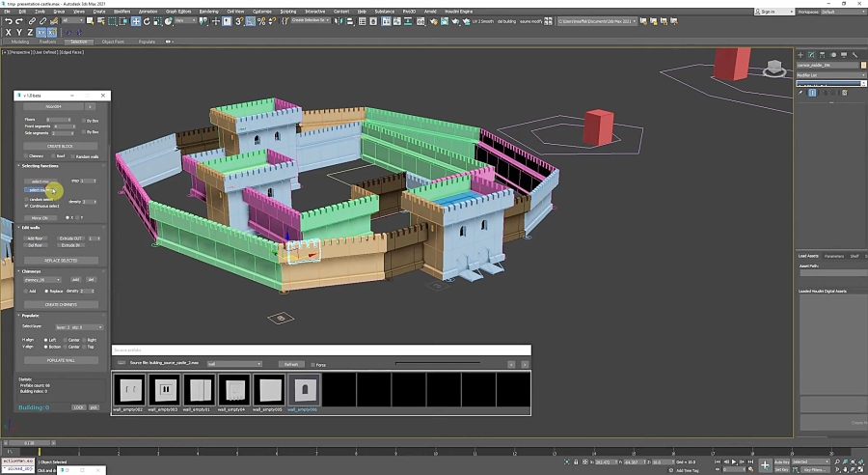Click the Redo arrow icon
The image size is (868, 475).
[x=18, y=21]
